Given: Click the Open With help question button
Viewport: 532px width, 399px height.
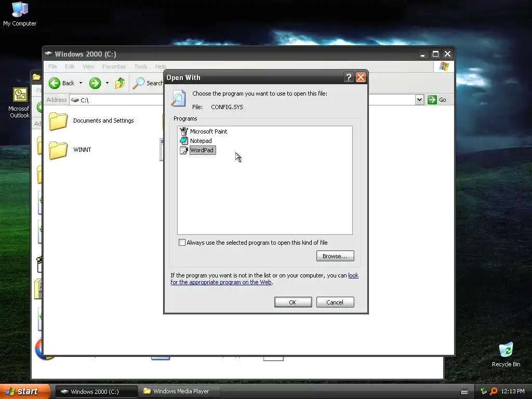Looking at the screenshot, I should pyautogui.click(x=349, y=77).
